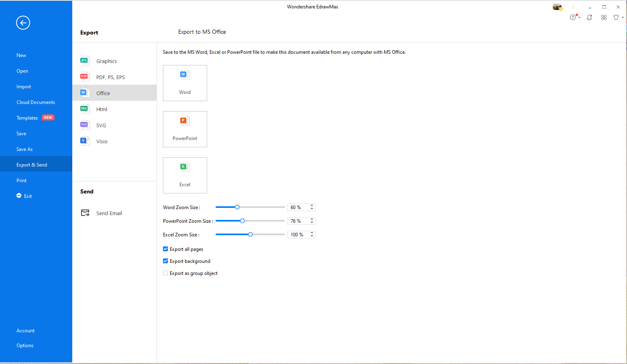Click the user avatar icon
The height and width of the screenshot is (364, 627).
558,7
